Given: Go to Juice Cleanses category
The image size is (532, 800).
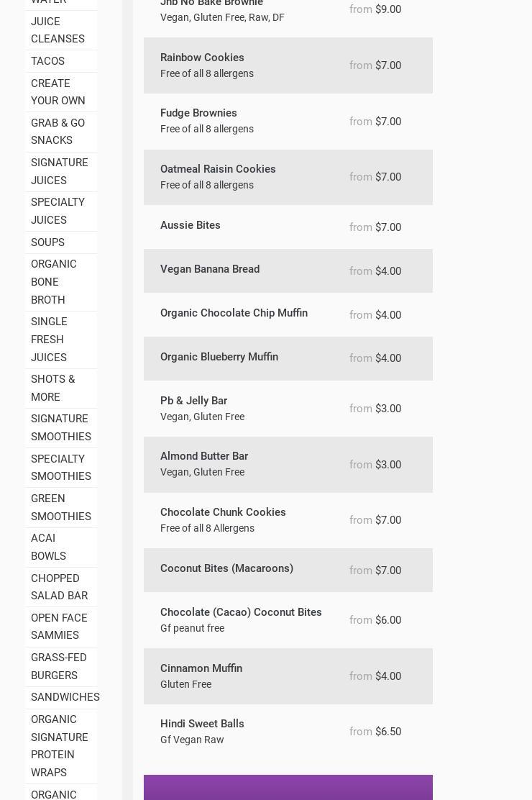Looking at the screenshot, I should 58,30.
